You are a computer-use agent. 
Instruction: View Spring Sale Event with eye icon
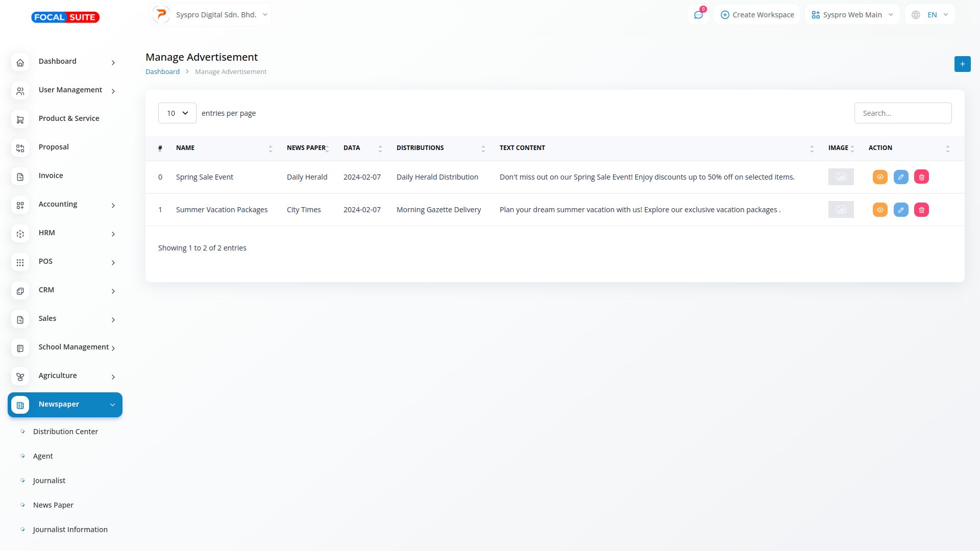coord(880,177)
